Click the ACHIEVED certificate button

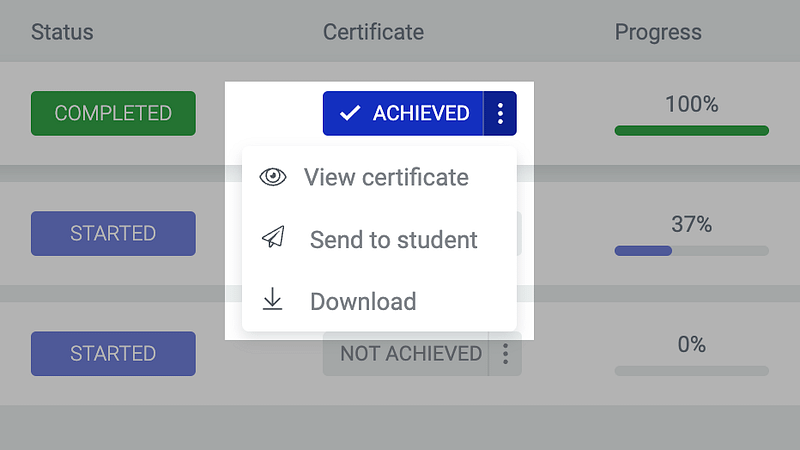pyautogui.click(x=403, y=113)
